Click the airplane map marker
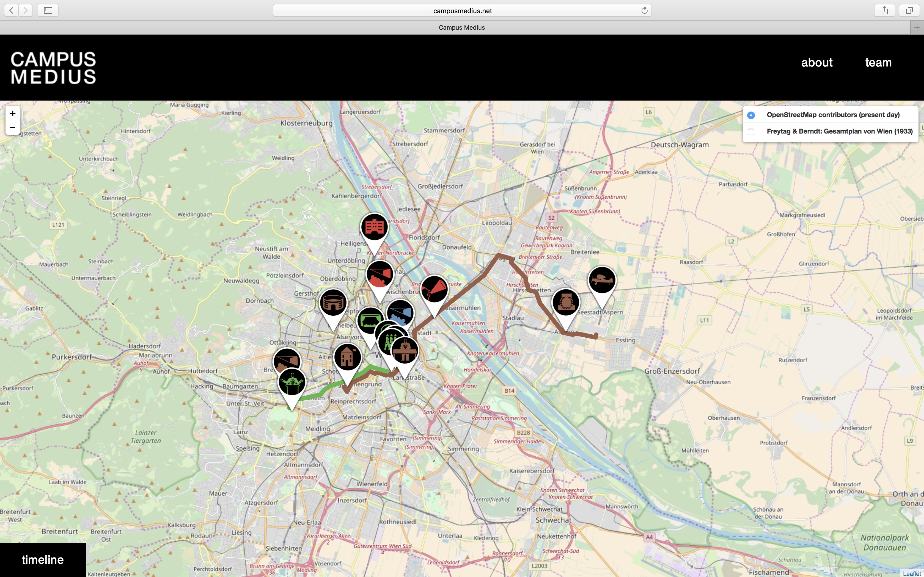This screenshot has height=577, width=924. click(x=602, y=281)
